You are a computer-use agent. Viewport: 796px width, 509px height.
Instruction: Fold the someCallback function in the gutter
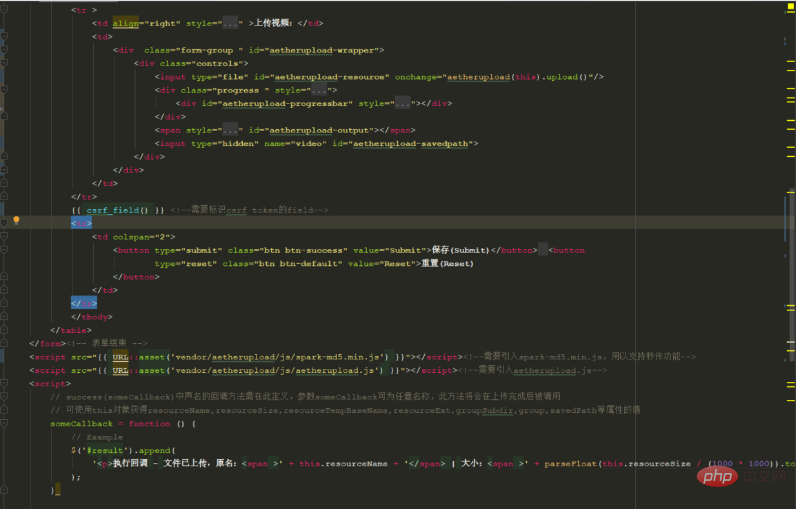click(5, 423)
